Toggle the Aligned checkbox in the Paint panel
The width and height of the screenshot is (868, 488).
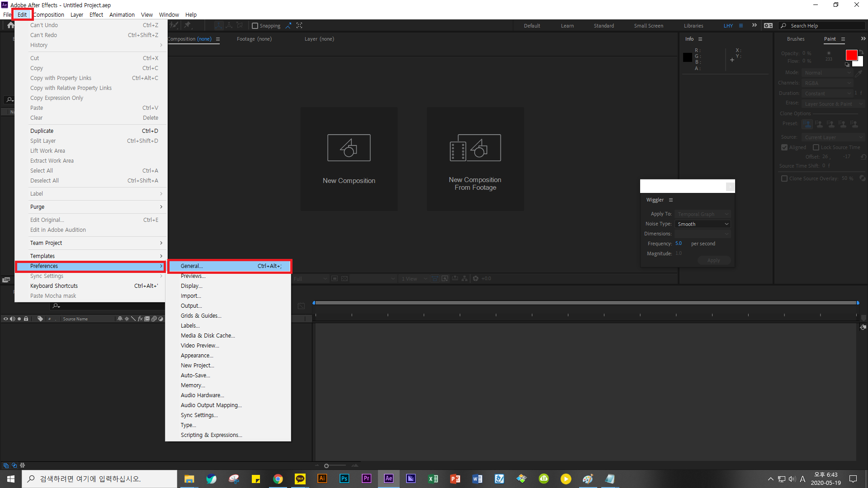[x=784, y=147]
